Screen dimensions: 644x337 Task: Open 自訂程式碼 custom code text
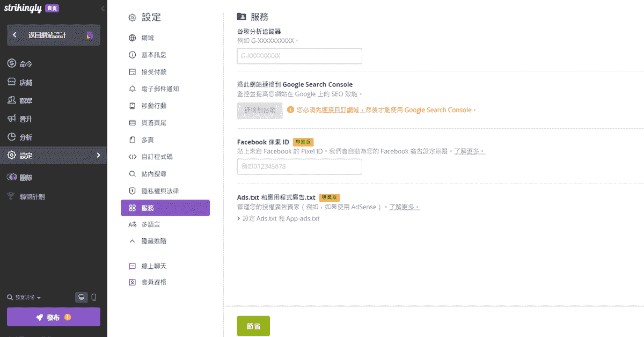click(157, 157)
